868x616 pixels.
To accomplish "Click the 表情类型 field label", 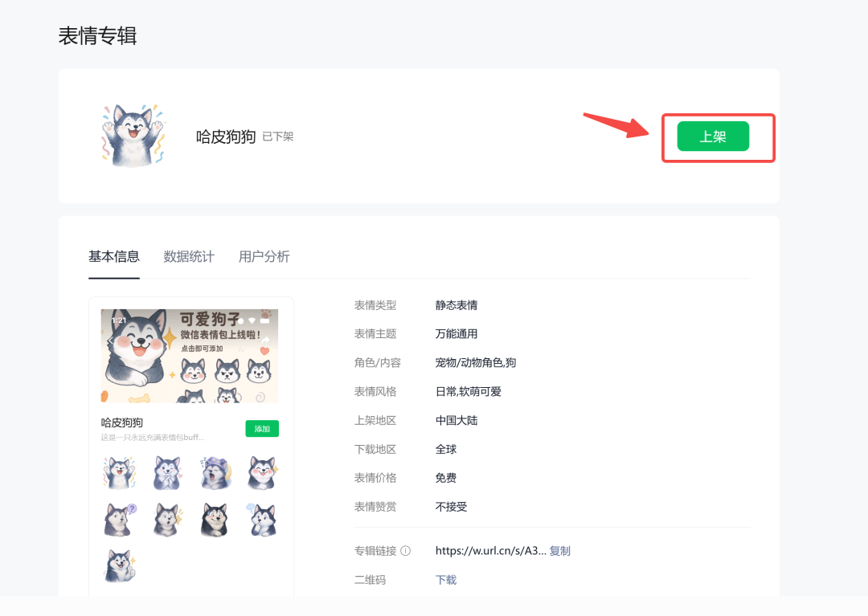I will tap(375, 305).
